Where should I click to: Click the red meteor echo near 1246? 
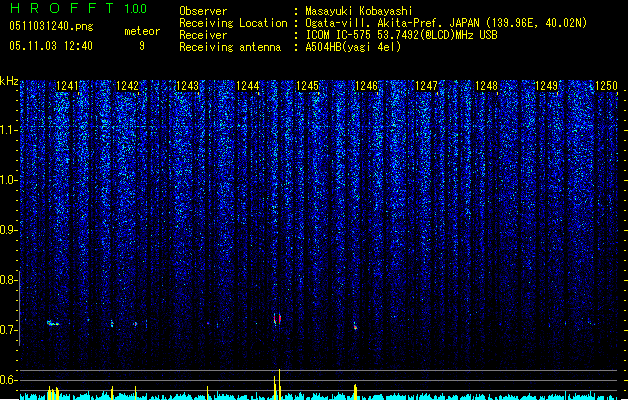[x=355, y=327]
